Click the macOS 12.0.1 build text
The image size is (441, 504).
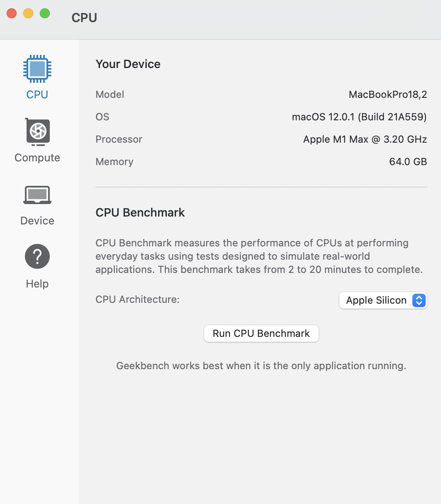[x=359, y=117]
